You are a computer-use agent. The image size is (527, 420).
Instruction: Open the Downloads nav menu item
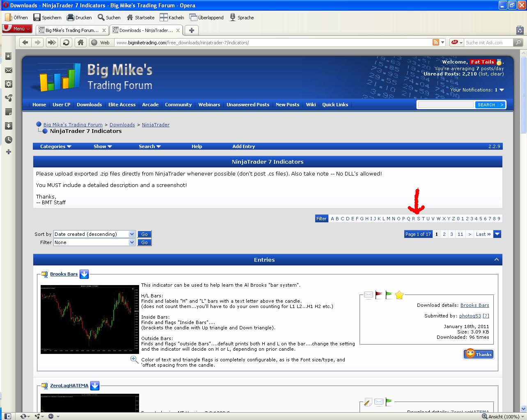pos(89,105)
